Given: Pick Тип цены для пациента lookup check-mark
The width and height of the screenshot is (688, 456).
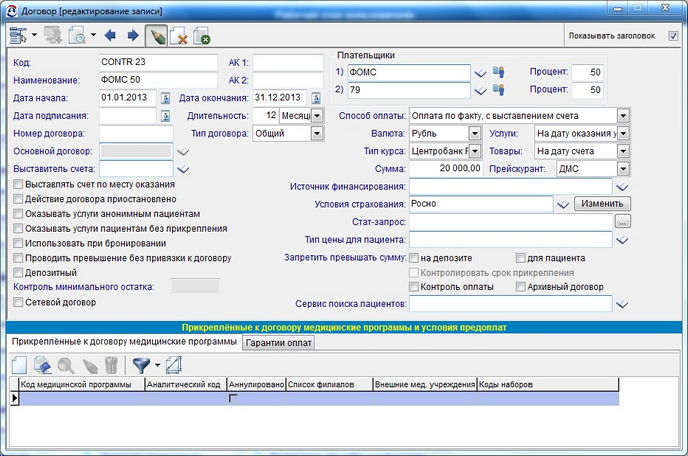Looking at the screenshot, I should (x=622, y=240).
